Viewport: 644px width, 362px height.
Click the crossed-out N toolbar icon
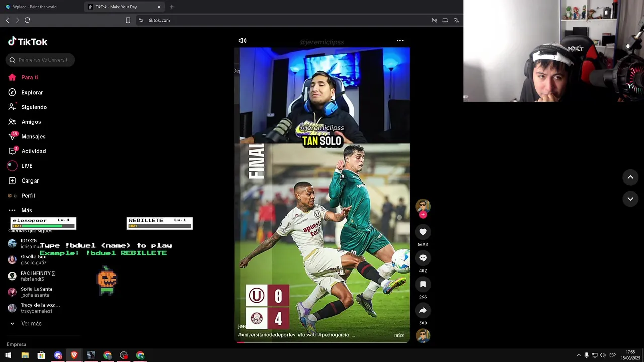pyautogui.click(x=434, y=20)
